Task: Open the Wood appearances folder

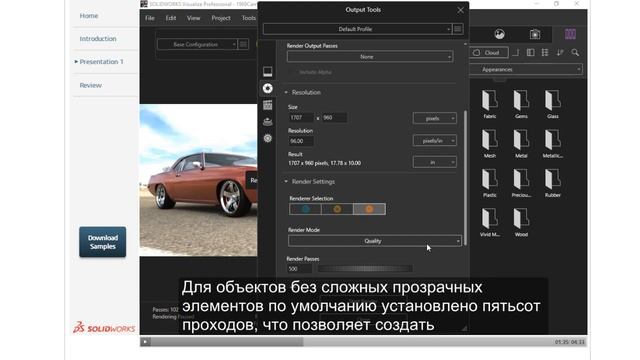Action: click(521, 222)
